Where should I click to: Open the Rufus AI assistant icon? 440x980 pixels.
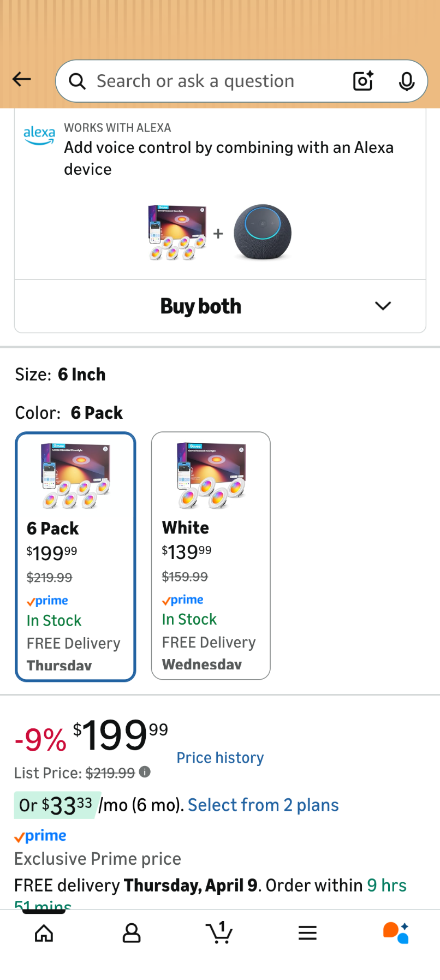(396, 933)
